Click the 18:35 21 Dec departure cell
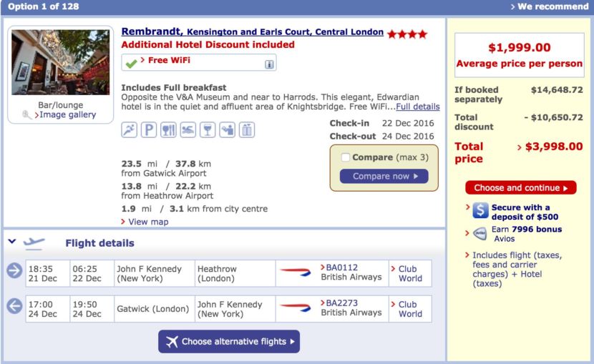Screen dimensions: 594x364 pos(48,273)
